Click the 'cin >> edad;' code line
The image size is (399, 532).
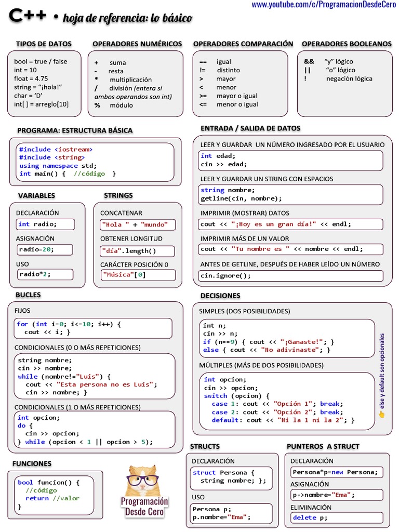223,164
